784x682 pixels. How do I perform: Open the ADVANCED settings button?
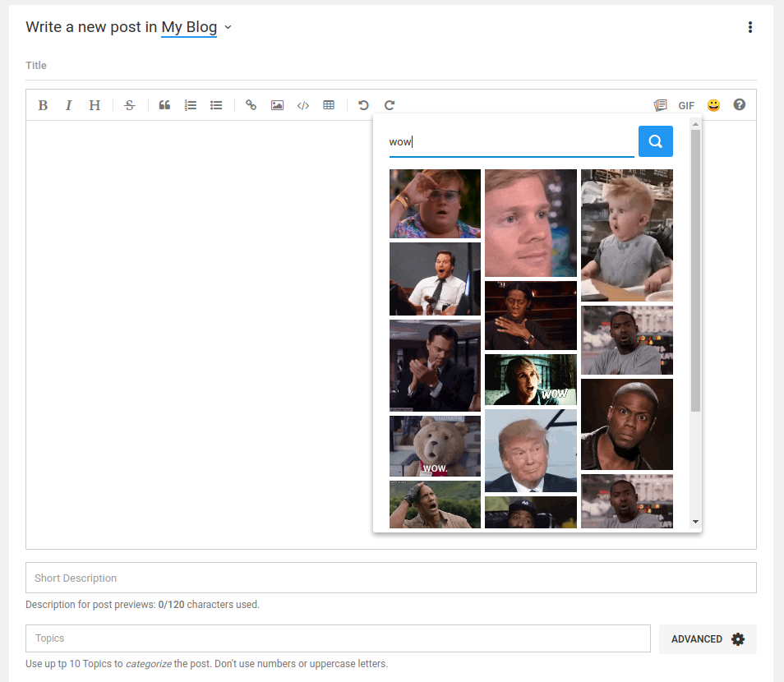pyautogui.click(x=708, y=639)
